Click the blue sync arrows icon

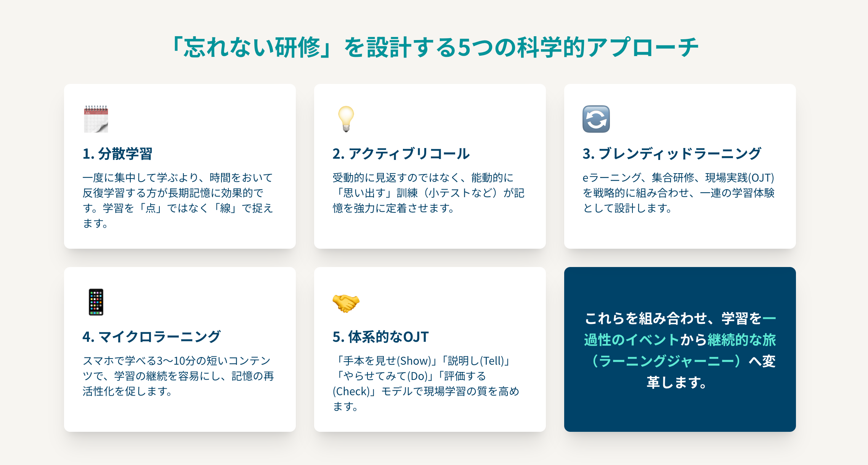click(596, 119)
